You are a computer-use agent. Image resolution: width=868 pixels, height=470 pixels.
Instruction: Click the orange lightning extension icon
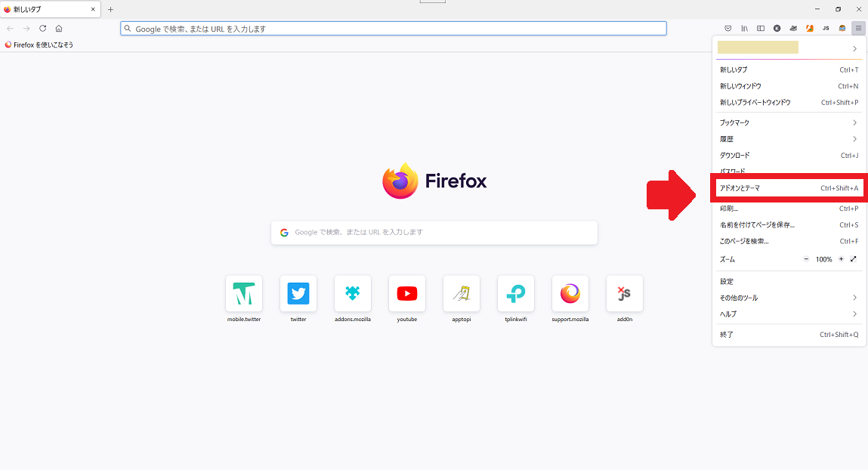coord(809,28)
